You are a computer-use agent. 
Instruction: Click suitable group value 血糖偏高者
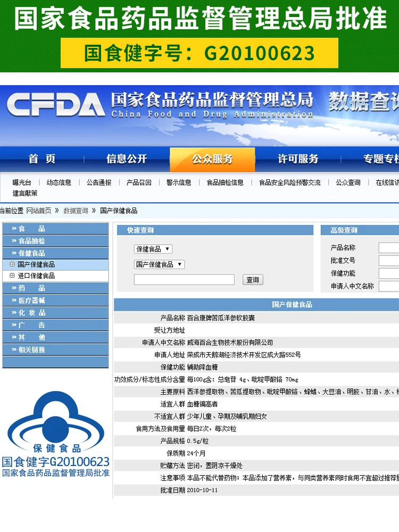[x=202, y=404]
